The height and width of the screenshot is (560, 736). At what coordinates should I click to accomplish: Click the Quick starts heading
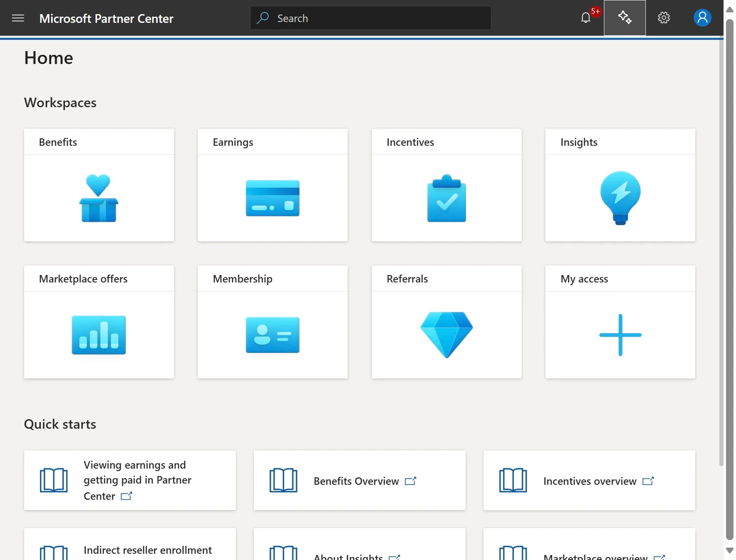(x=60, y=424)
